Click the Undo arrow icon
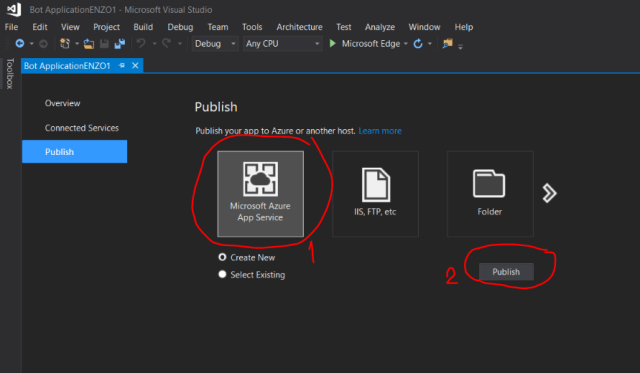 pos(141,43)
